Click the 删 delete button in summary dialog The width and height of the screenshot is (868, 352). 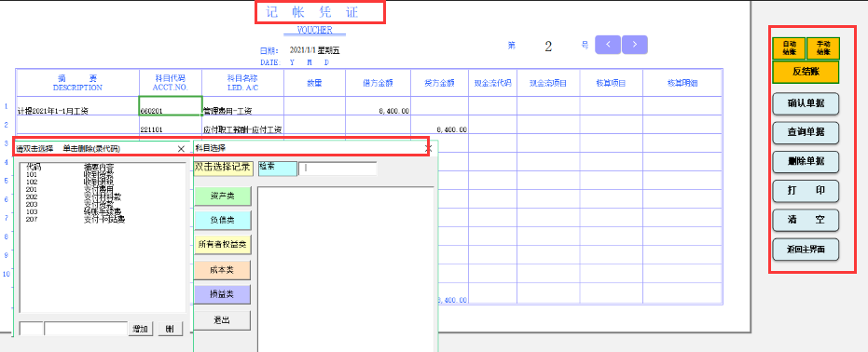coord(170,329)
